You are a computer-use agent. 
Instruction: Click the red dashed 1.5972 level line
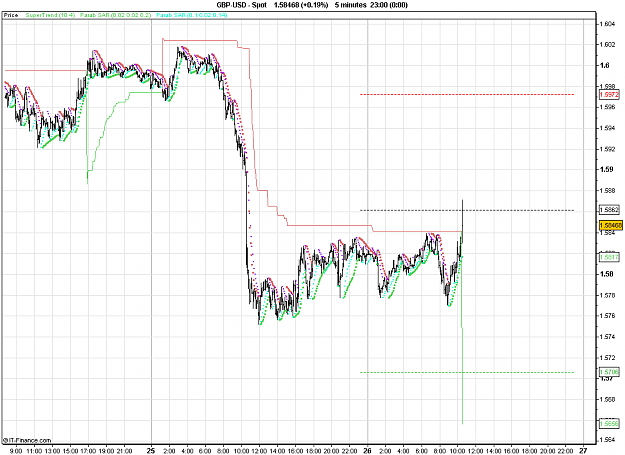pos(467,94)
